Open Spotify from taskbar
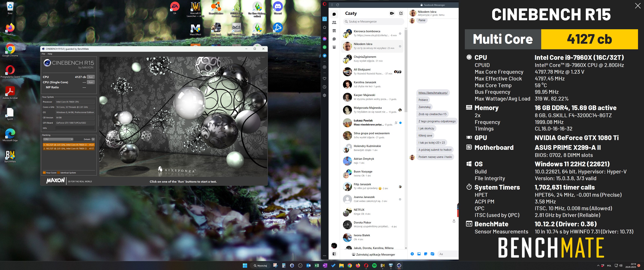The image size is (644, 270). [x=374, y=265]
